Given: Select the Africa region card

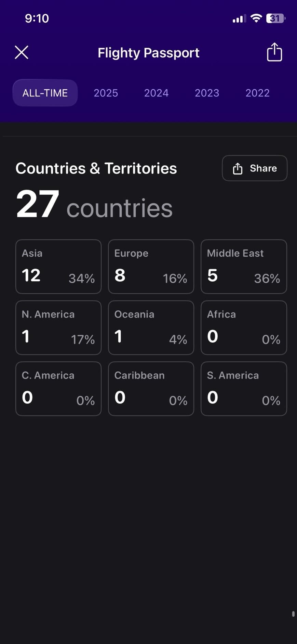Looking at the screenshot, I should pos(244,327).
